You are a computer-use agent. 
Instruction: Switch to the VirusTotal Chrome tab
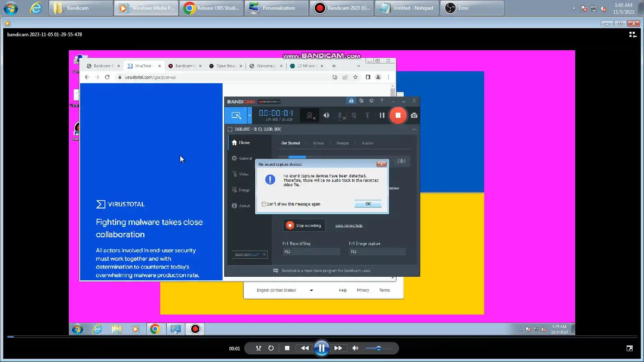pyautogui.click(x=144, y=66)
